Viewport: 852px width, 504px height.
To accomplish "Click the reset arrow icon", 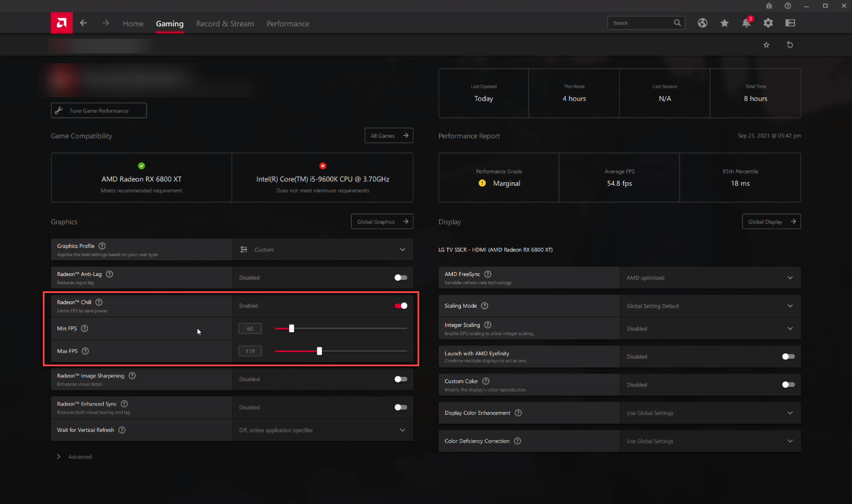I will click(x=790, y=45).
